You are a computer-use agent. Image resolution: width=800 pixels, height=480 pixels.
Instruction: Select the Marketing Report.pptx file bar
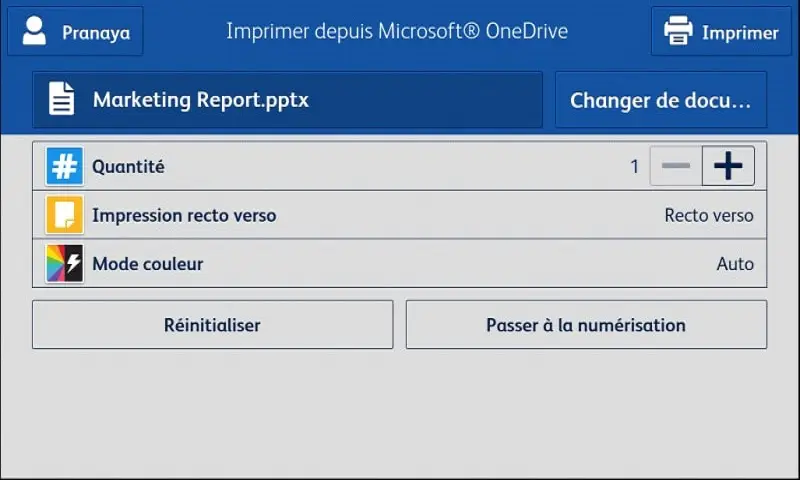click(287, 99)
